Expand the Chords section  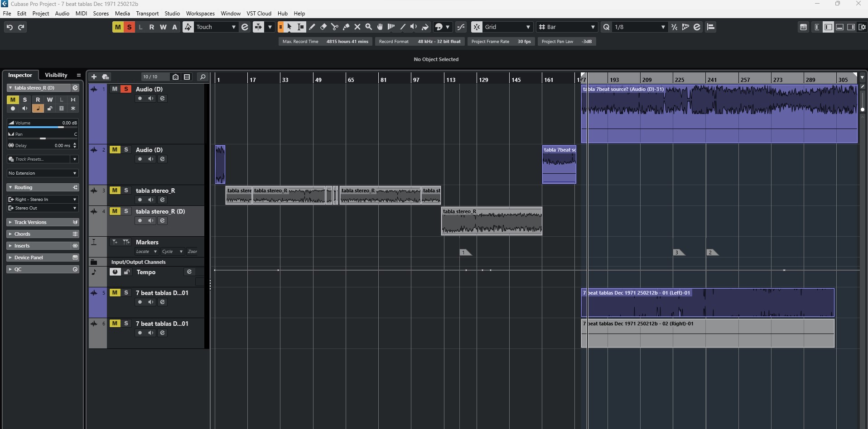[x=43, y=234]
